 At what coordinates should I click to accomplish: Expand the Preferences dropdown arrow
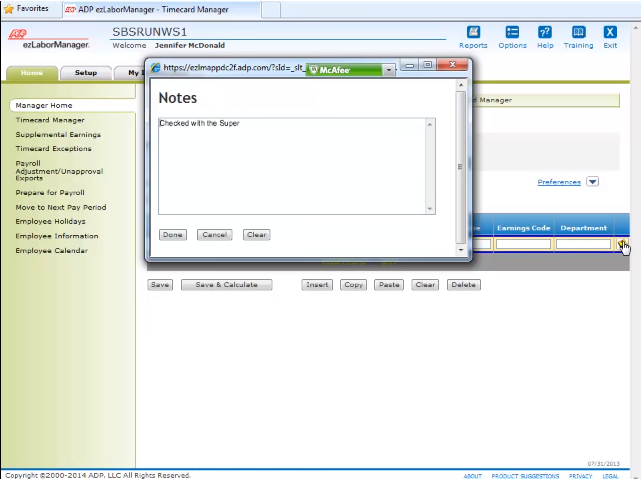pyautogui.click(x=592, y=182)
